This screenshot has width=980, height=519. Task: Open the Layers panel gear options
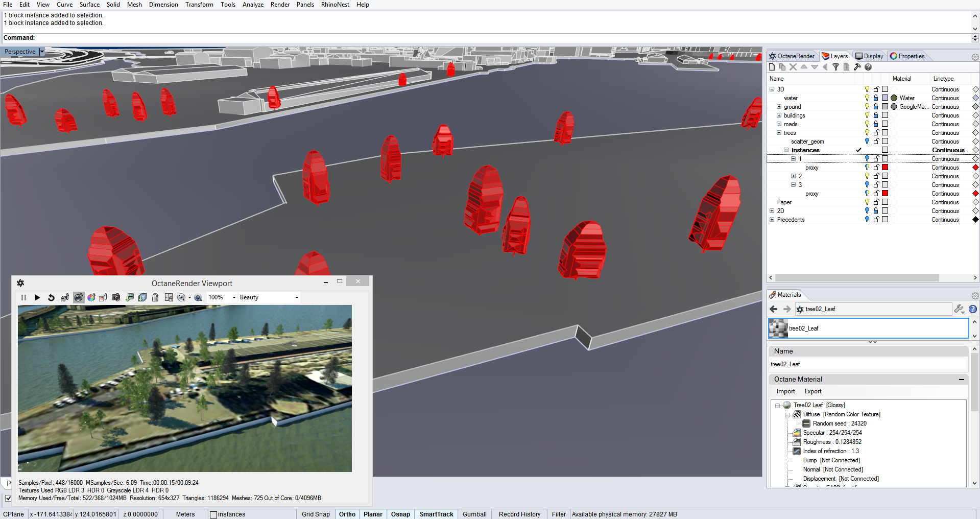tap(975, 57)
